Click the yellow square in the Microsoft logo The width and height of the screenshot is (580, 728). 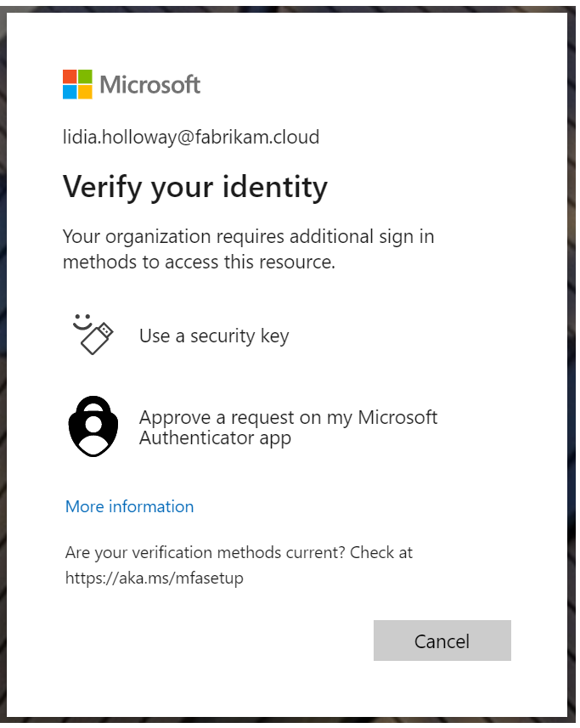point(85,92)
